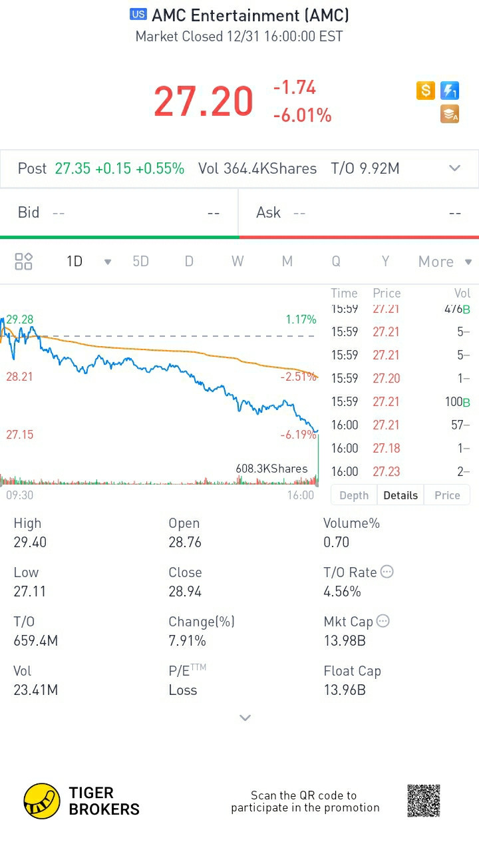Tap the promotion QR code
479x868 pixels.
click(424, 801)
